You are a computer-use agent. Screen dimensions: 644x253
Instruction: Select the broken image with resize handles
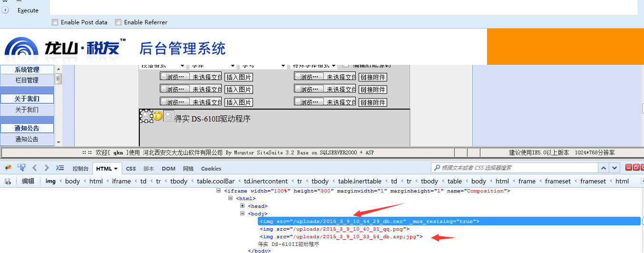tap(146, 116)
